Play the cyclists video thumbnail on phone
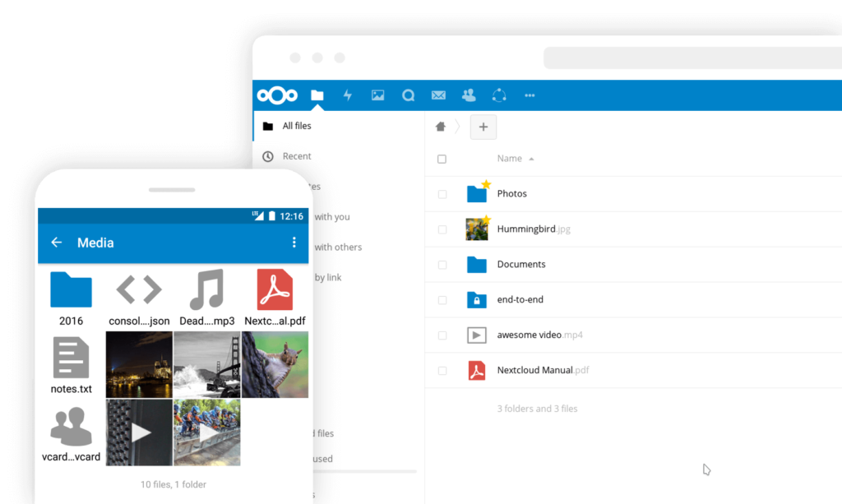842x504 pixels. click(x=207, y=432)
